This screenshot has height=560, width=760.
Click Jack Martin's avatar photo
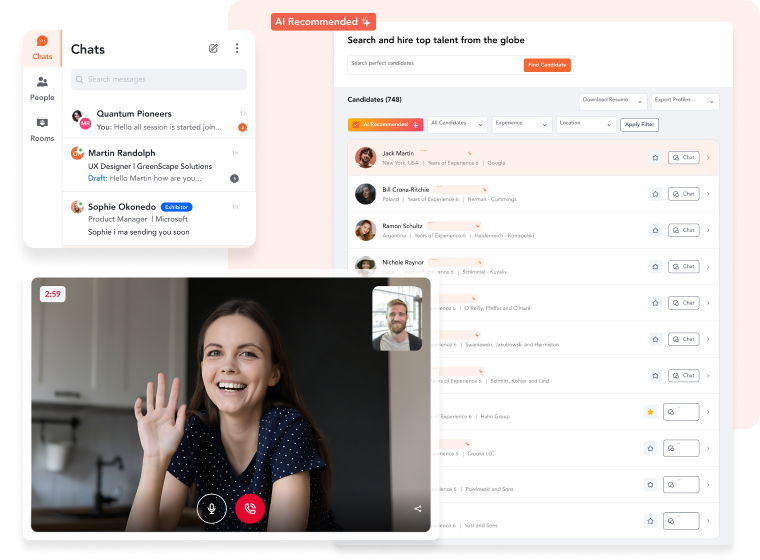click(365, 158)
